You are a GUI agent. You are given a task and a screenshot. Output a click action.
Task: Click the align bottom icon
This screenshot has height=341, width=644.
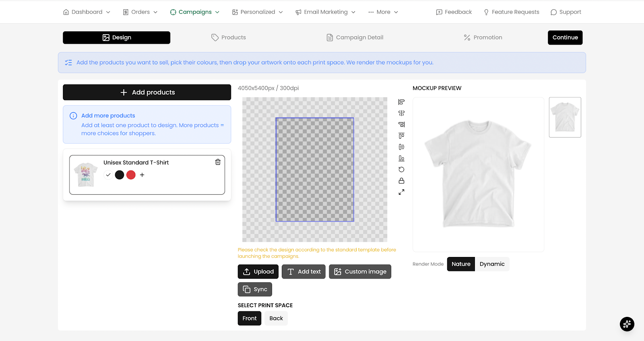tap(401, 158)
